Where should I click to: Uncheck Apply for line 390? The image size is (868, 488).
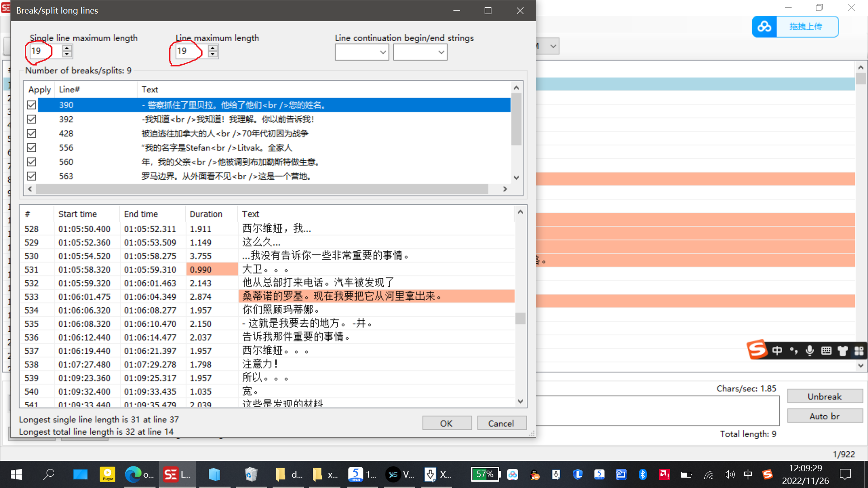[31, 105]
